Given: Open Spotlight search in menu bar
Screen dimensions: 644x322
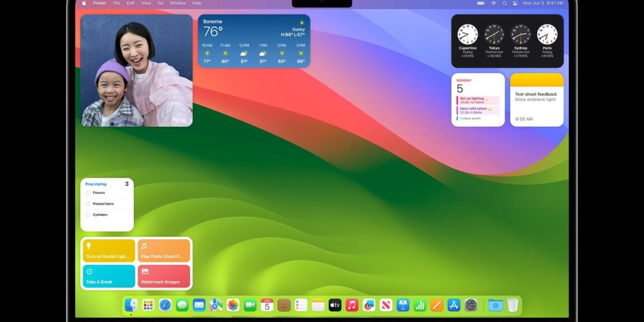Looking at the screenshot, I should (505, 3).
